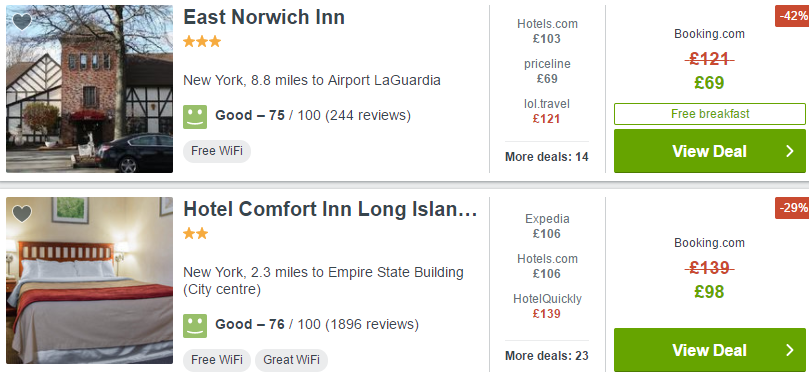809x378 pixels.
Task: Toggle heart on Hotel Comfort Inn photo
Action: click(22, 214)
